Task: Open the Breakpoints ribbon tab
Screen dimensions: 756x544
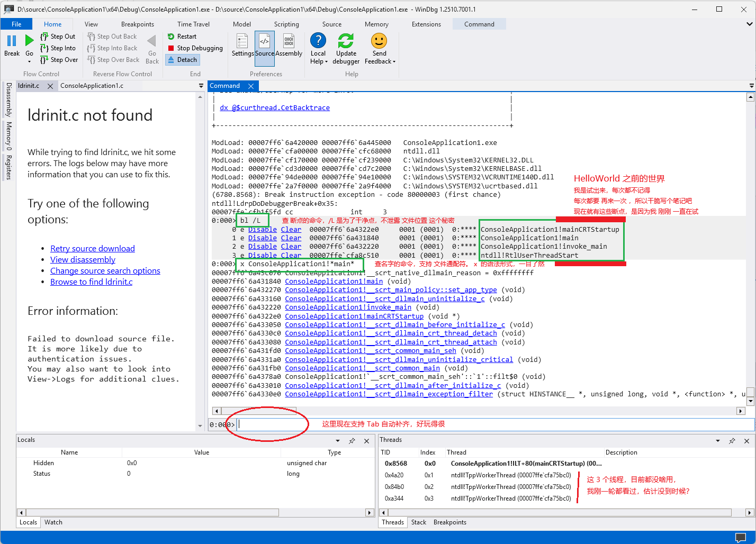Action: [x=138, y=24]
